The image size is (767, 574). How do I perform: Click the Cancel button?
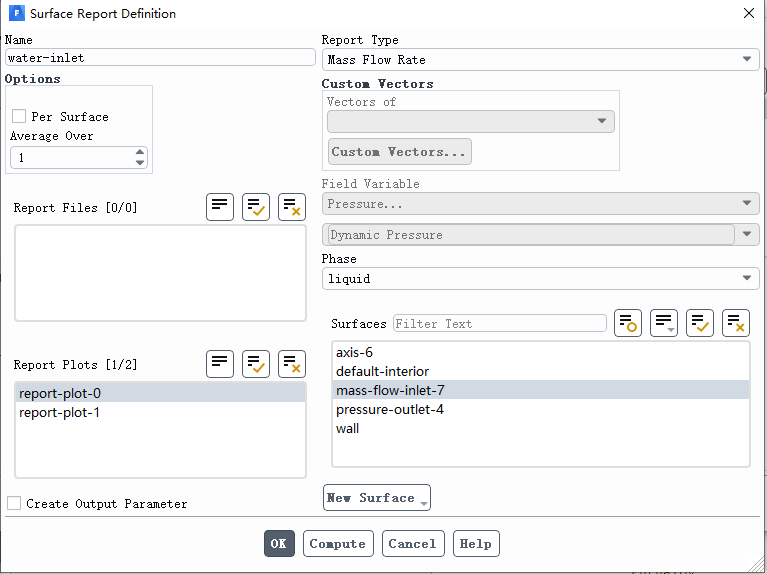coord(413,544)
